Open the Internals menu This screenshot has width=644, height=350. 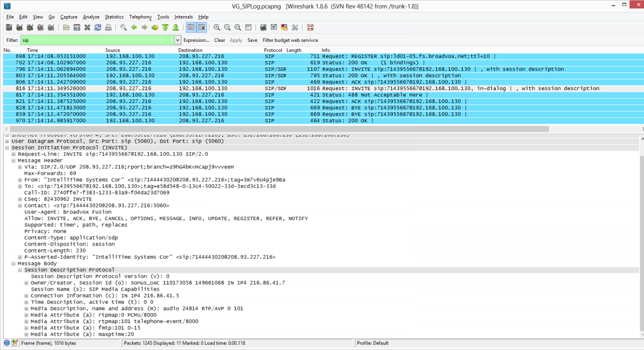(x=184, y=17)
